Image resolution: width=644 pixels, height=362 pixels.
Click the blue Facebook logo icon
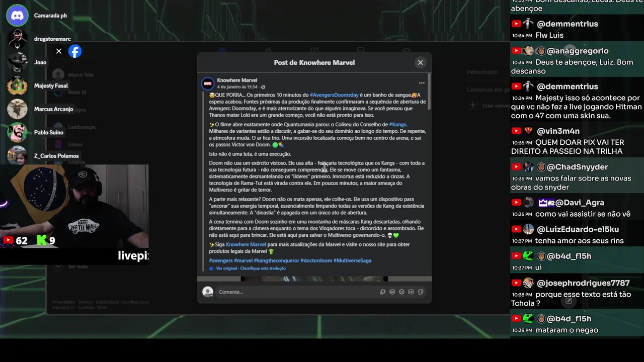click(75, 51)
